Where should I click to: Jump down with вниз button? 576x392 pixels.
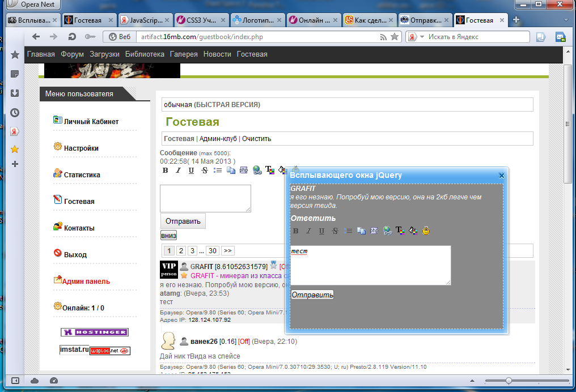coord(168,235)
